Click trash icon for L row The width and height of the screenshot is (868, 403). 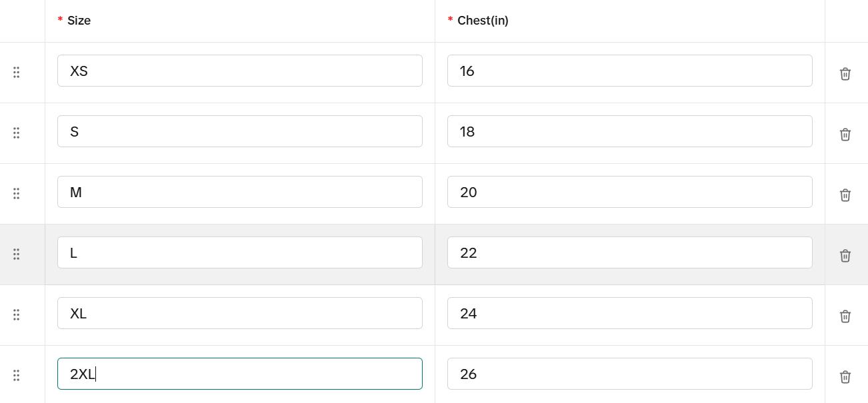pos(845,255)
